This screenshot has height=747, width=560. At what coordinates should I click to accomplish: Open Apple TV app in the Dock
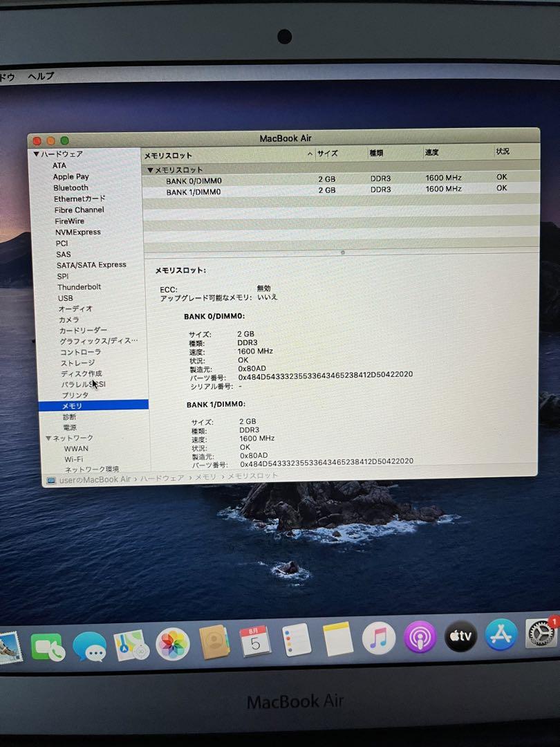tap(461, 636)
